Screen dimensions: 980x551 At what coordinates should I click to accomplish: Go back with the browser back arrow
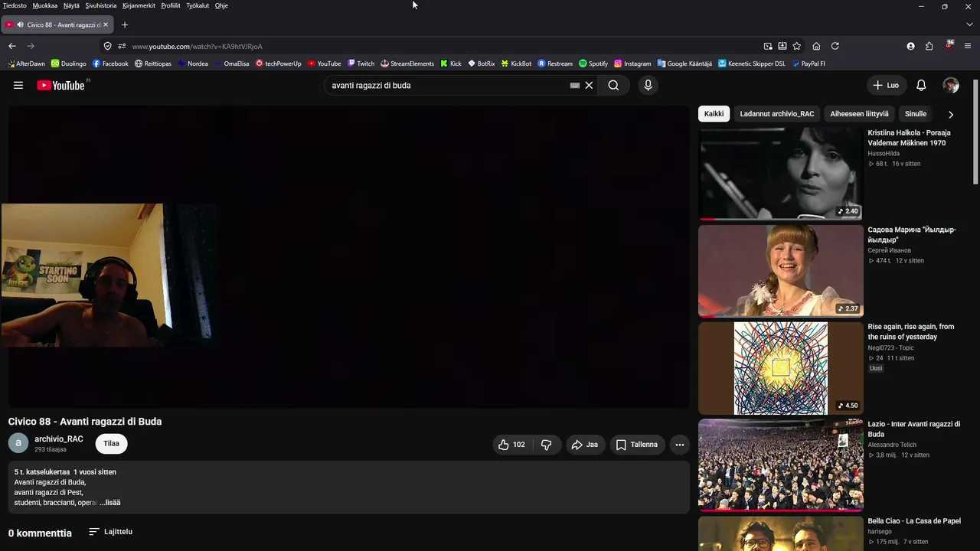12,46
